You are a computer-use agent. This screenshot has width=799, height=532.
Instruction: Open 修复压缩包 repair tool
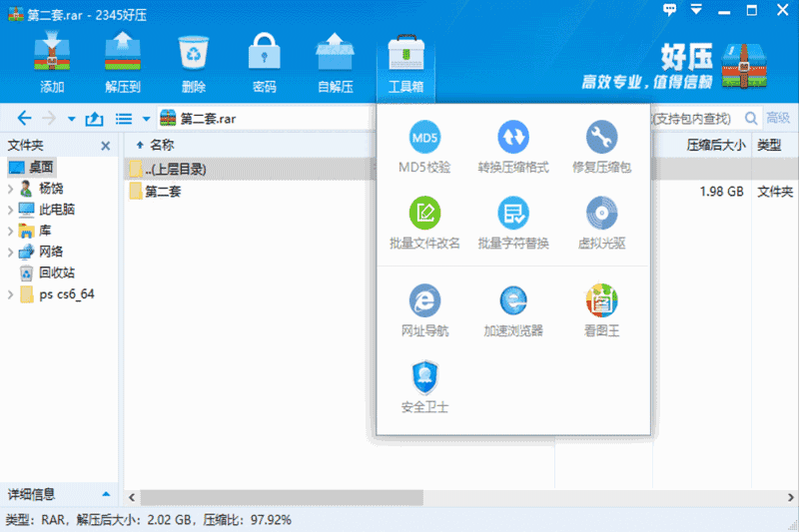602,147
